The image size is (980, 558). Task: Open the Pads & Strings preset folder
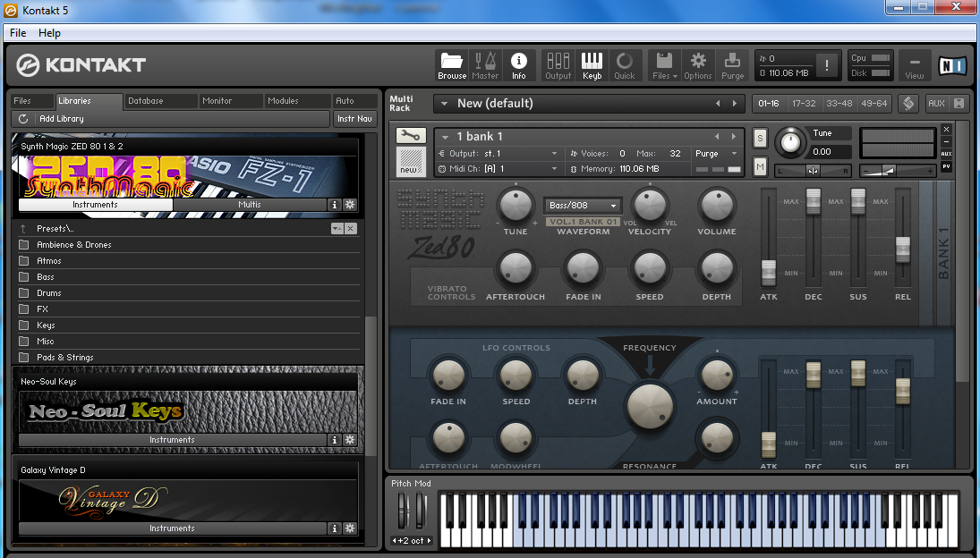point(65,358)
